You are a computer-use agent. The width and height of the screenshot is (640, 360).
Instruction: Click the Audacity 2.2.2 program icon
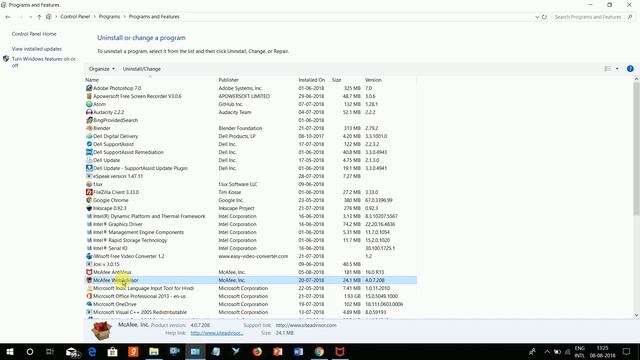(89, 112)
